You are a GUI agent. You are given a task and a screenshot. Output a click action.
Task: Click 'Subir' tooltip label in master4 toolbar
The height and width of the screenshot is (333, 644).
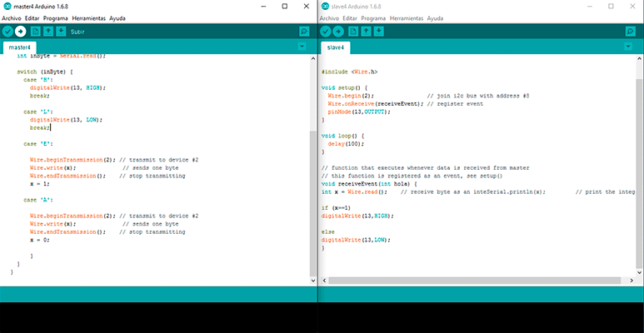(x=77, y=32)
